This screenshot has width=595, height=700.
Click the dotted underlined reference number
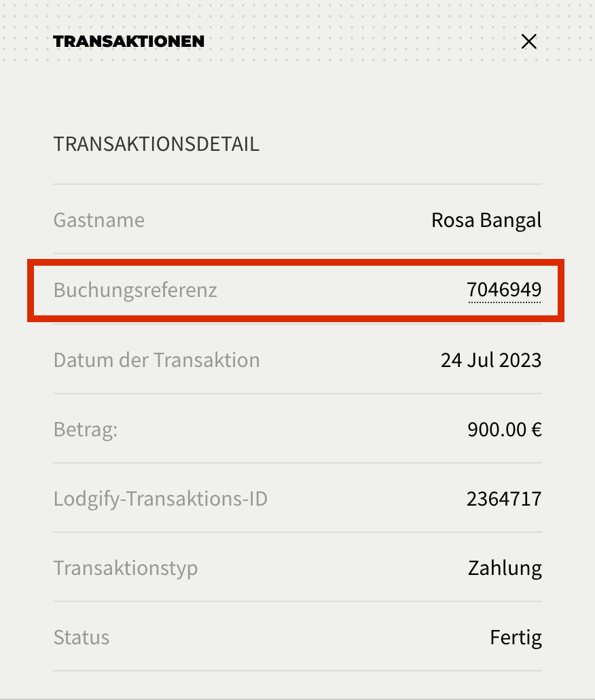coord(505,290)
